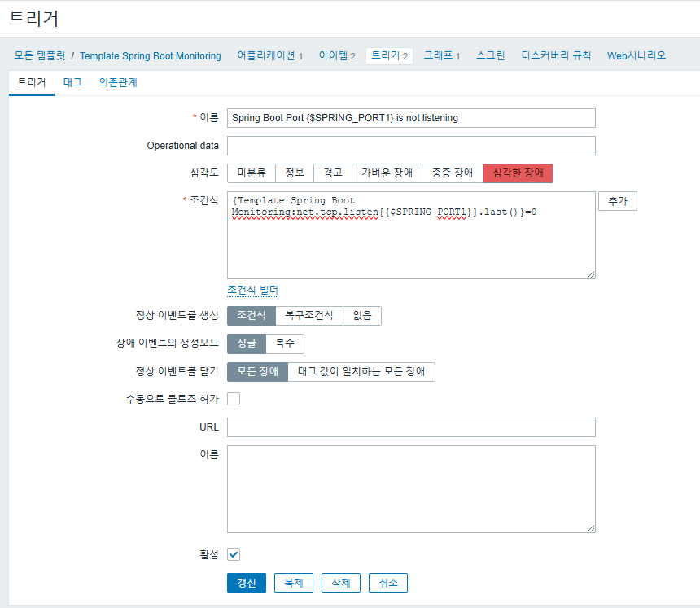Open 디스커버리 규칙 section
Screen dimensions: 700x608
[556, 56]
